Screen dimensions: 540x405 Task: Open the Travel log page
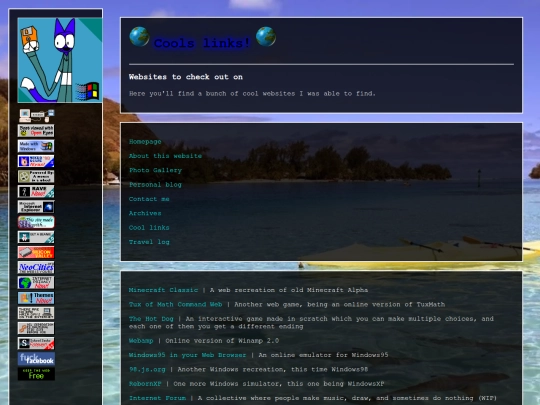point(149,242)
